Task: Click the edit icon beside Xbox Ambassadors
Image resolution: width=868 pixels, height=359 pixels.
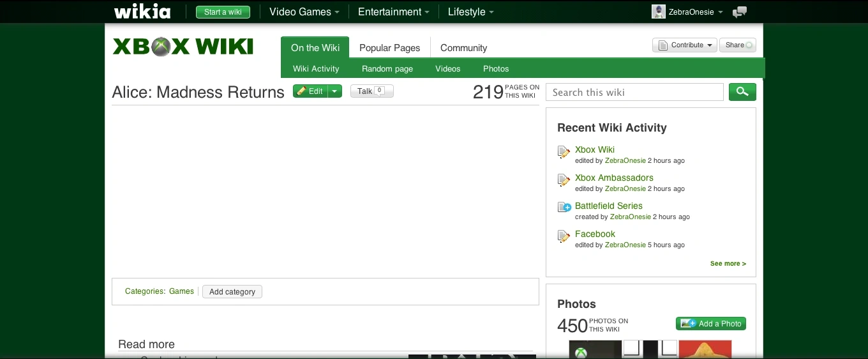Action: pos(564,180)
